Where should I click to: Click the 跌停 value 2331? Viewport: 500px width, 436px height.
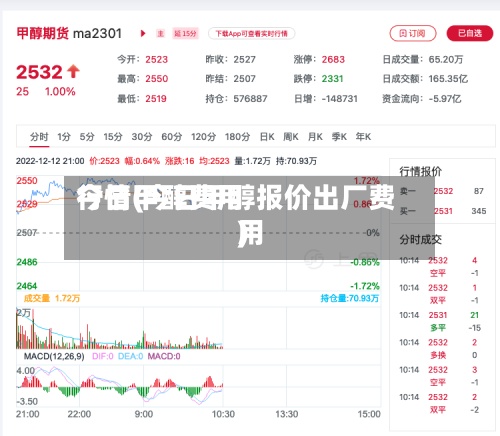click(332, 79)
